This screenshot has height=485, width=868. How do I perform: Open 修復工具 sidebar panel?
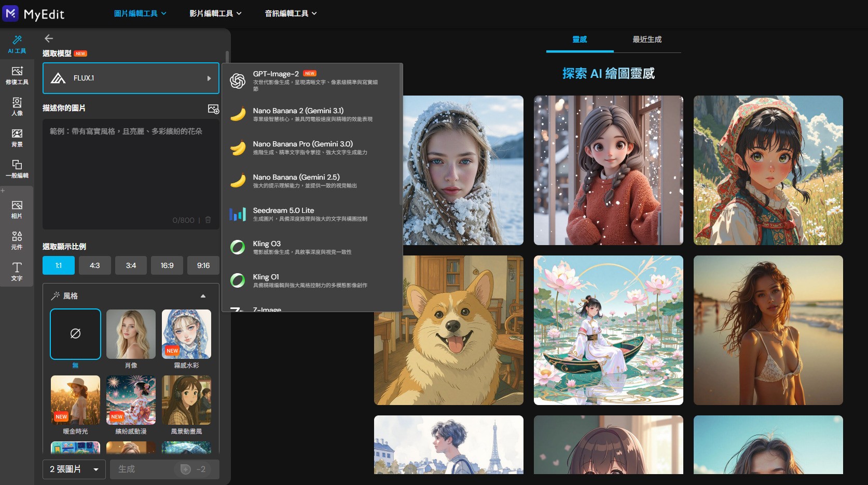pos(17,76)
